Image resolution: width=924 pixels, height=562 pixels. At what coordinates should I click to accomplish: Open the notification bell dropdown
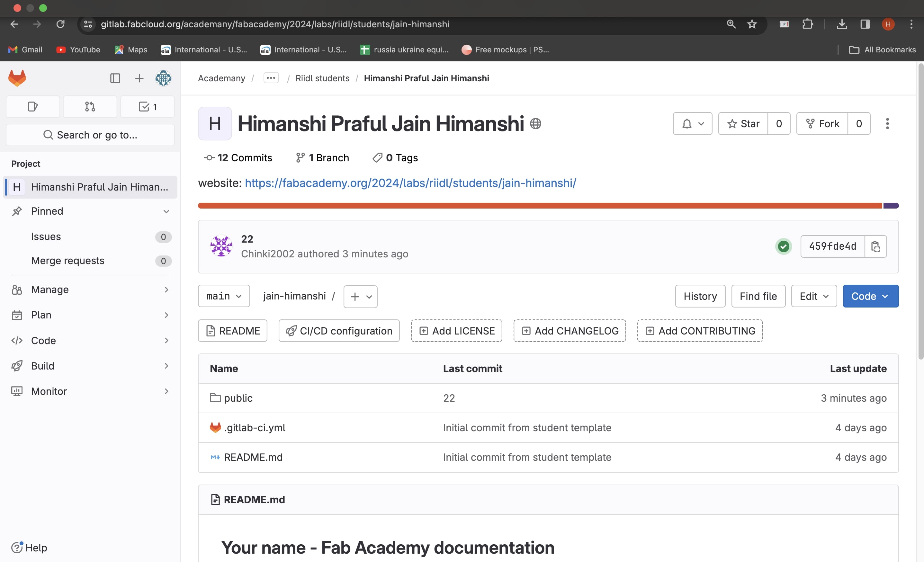(x=692, y=124)
